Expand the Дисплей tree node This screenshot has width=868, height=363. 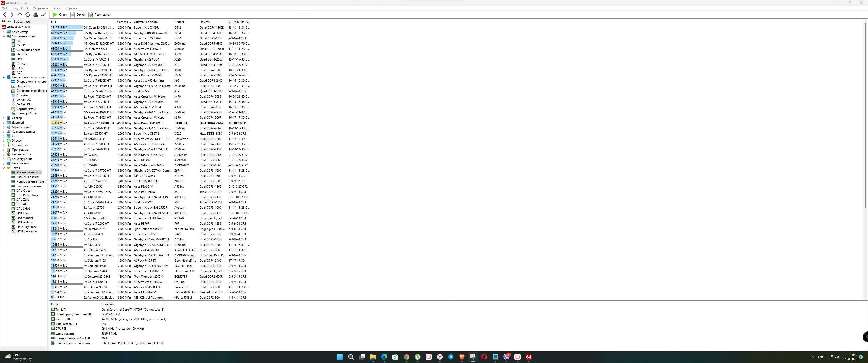point(4,123)
